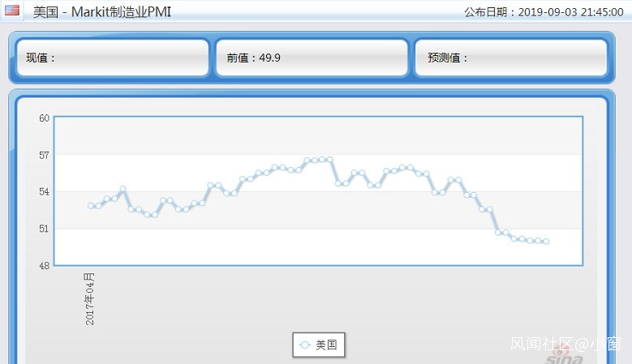Click the y-axis label 57
Screen dimensions: 632x364
tap(44, 155)
